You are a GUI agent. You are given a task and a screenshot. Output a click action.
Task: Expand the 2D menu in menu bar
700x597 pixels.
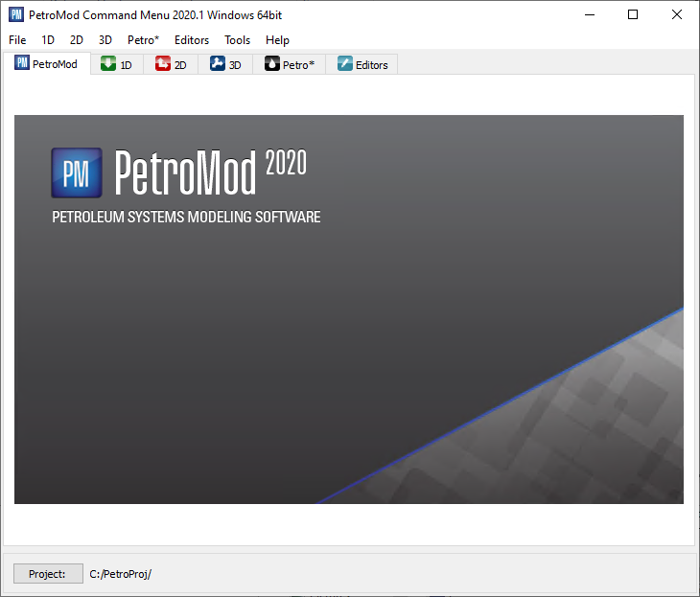[77, 40]
